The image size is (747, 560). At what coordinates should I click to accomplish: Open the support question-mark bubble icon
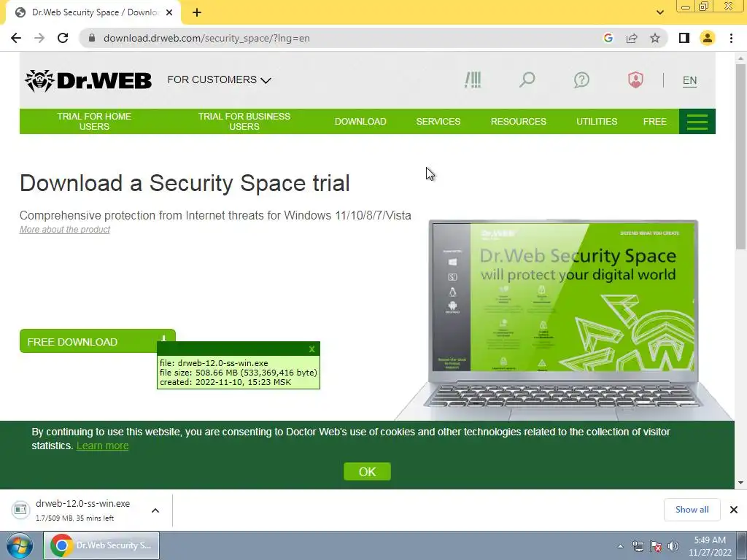581,80
